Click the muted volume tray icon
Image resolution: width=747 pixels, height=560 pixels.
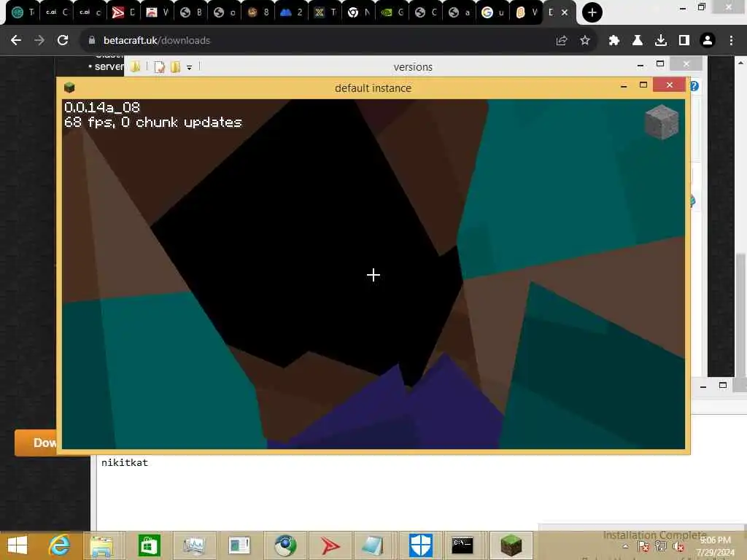[678, 546]
